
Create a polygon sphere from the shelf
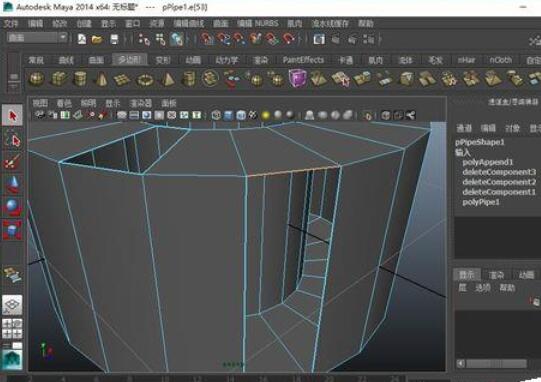coord(36,79)
